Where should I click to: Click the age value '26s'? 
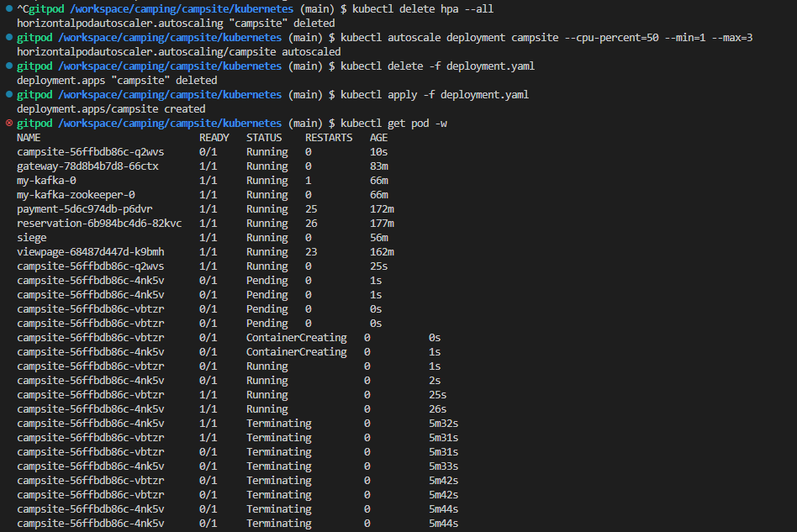click(x=437, y=409)
